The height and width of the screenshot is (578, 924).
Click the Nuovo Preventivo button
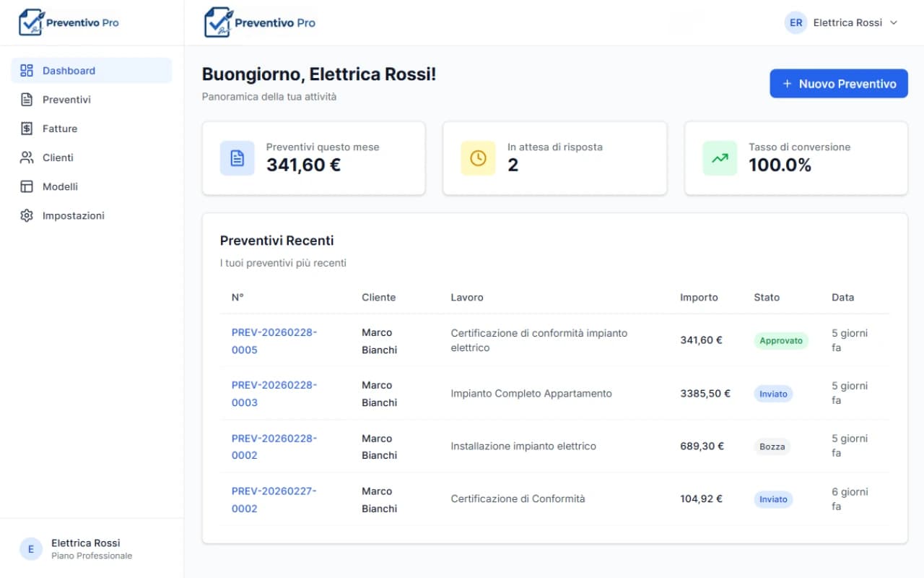[838, 83]
